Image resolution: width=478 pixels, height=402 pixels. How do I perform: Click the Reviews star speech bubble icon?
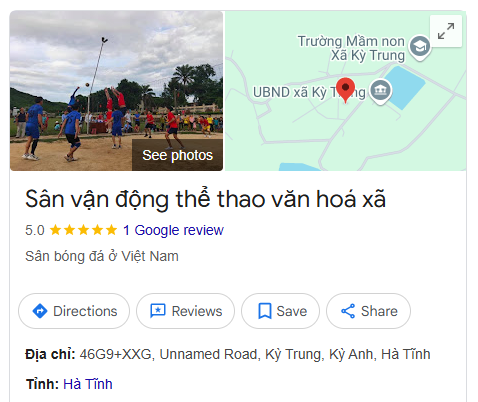coord(158,311)
